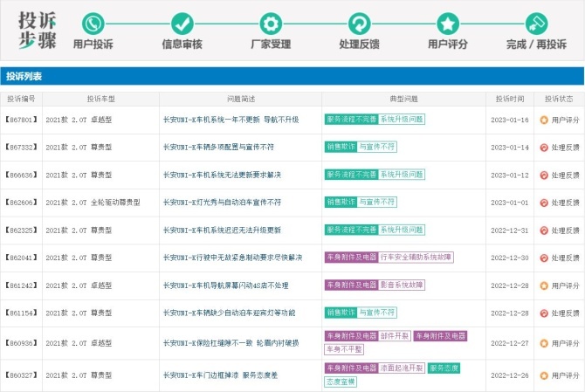
Task: Click complaint number 【867801】
Action: pyautogui.click(x=21, y=120)
